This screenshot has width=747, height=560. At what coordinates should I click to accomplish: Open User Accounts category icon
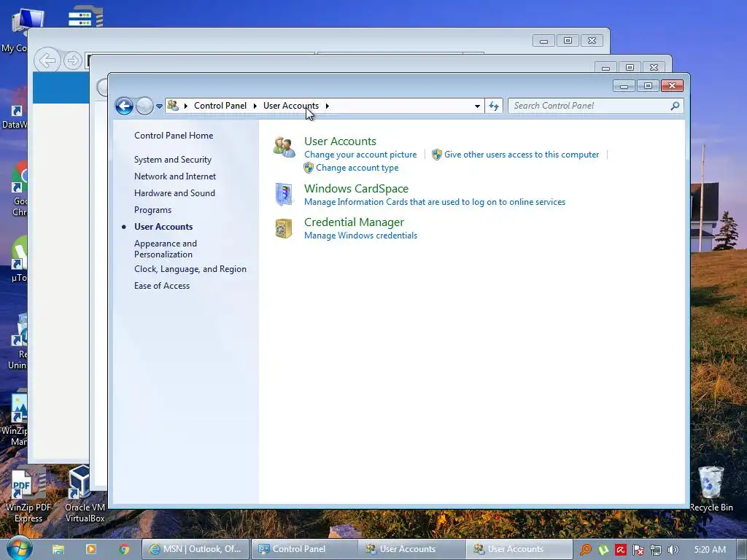284,147
